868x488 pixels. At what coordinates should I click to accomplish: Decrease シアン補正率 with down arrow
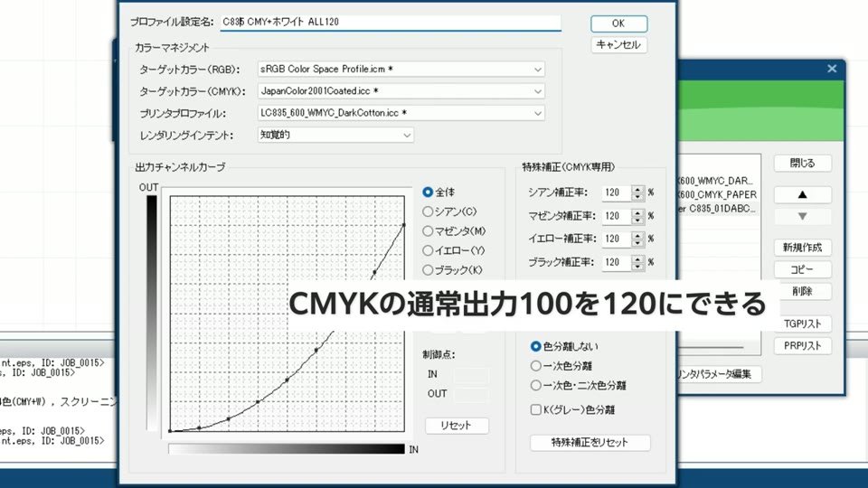[x=637, y=196]
